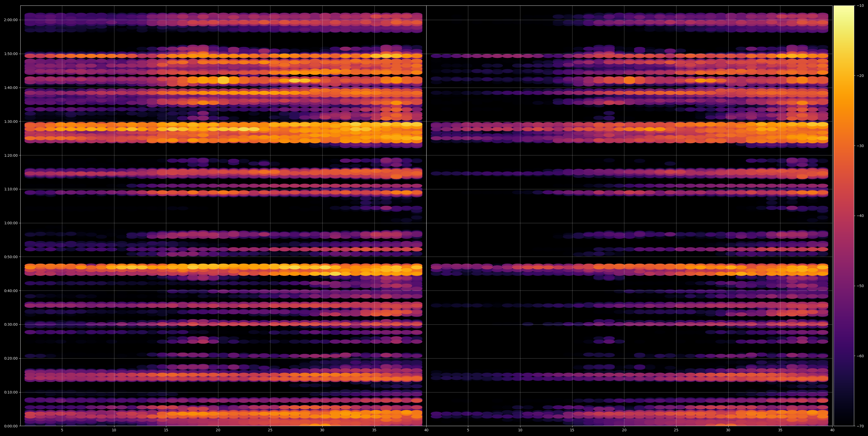The image size is (868, 436).
Task: Select the left panel's x-axis tick 30
Action: coord(322,430)
